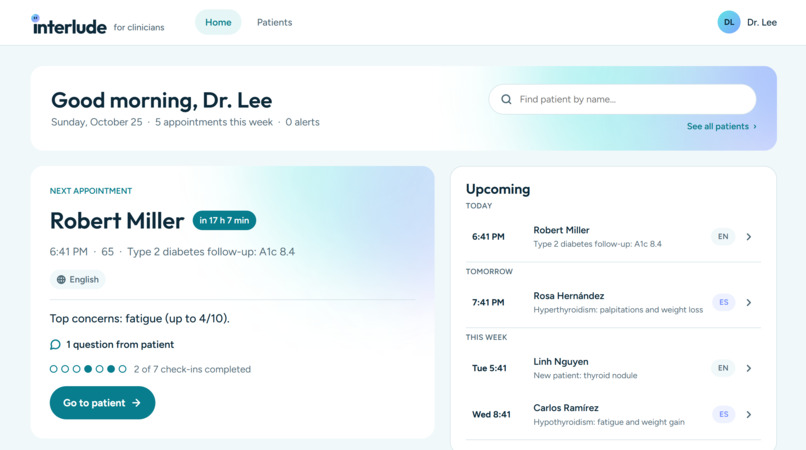Click the Wed 8:41 time entry
The image size is (806, 450).
pos(491,415)
